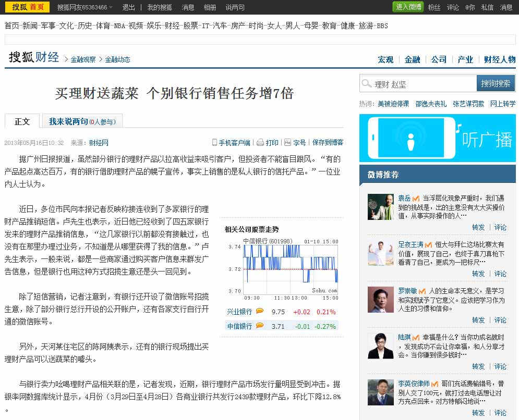Image resolution: width=519 pixels, height=420 pixels.
Task: Click the printer icon beside 打印
Action: (x=260, y=143)
